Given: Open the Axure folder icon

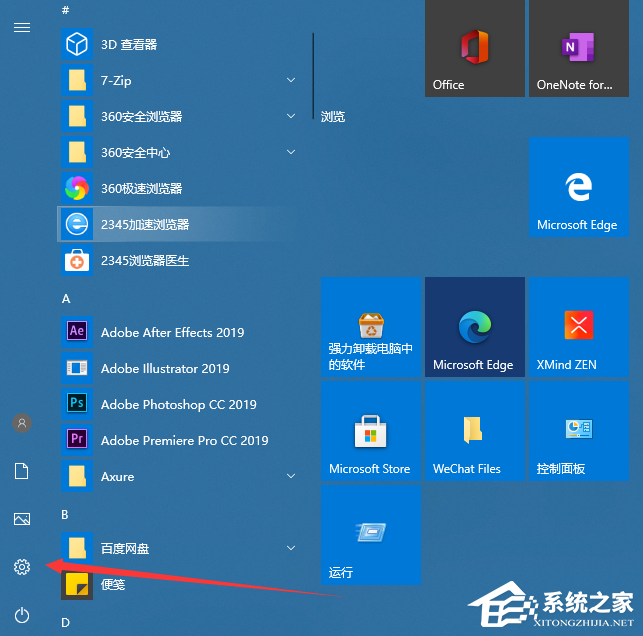Looking at the screenshot, I should (x=77, y=476).
